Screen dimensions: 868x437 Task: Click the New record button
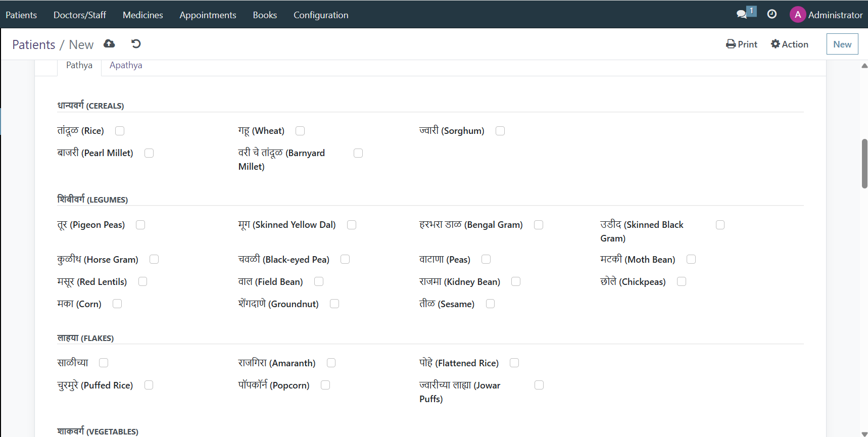coord(842,44)
